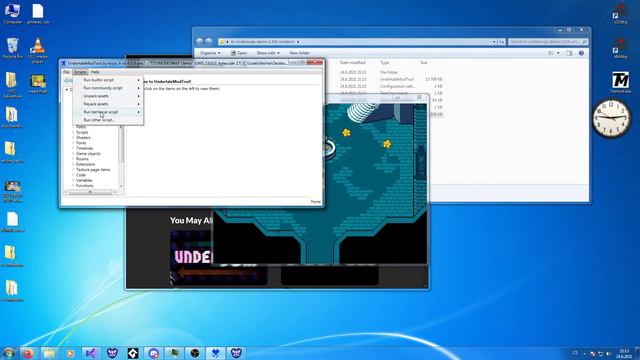Open the File menu in UndertaleModTool
Screen dimensions: 640x360
pyautogui.click(x=66, y=72)
